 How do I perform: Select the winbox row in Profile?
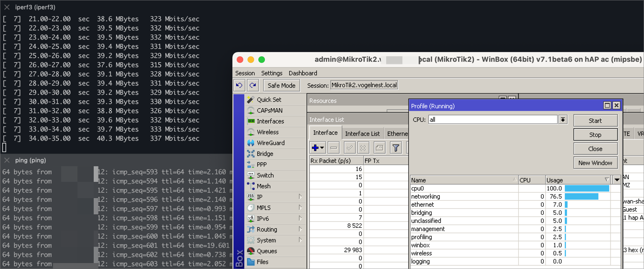(x=516, y=245)
